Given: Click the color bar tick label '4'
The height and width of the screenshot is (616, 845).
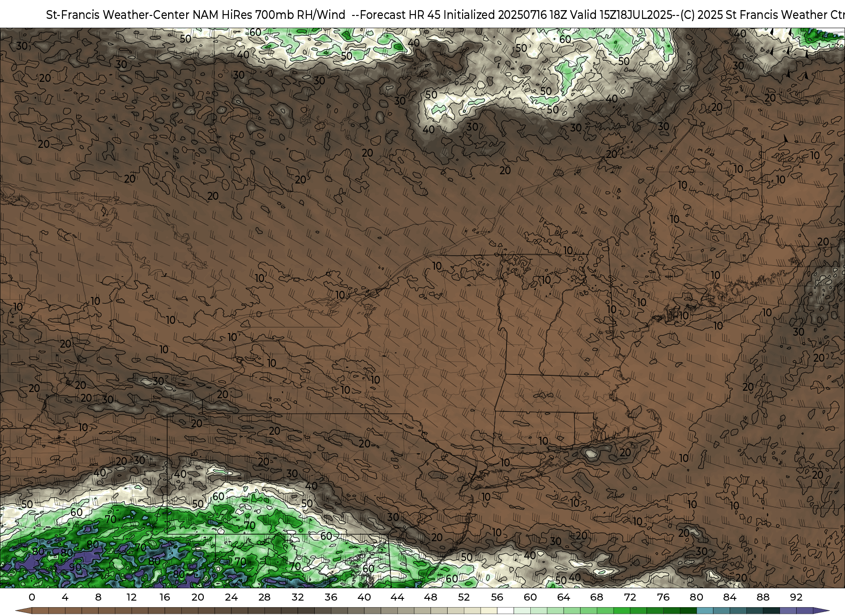Looking at the screenshot, I should click(65, 597).
